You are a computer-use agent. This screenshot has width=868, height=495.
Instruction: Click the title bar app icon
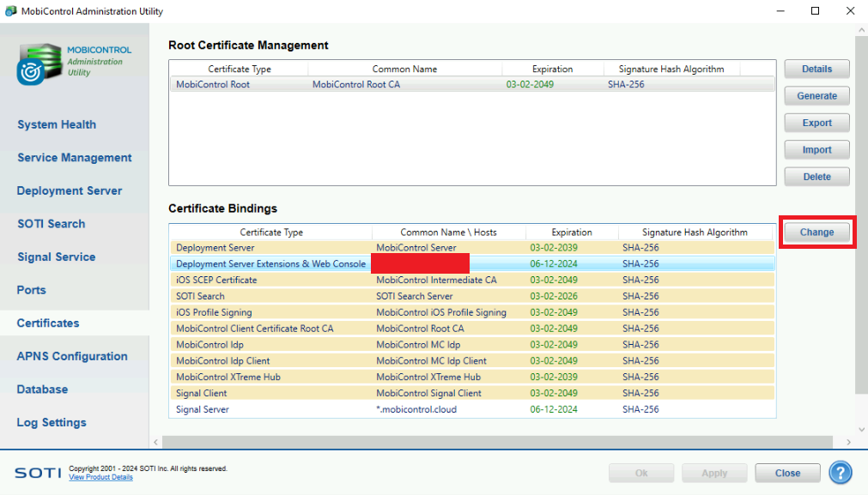point(10,11)
